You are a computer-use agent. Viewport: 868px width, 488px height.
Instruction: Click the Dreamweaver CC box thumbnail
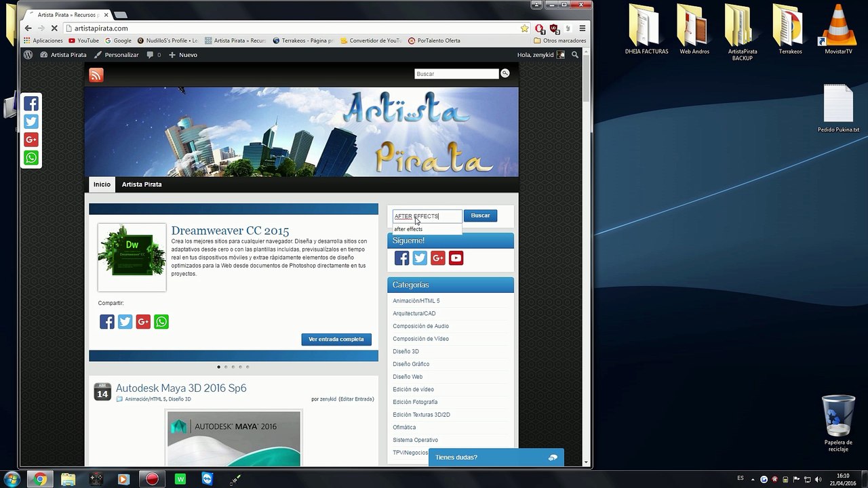pyautogui.click(x=132, y=258)
